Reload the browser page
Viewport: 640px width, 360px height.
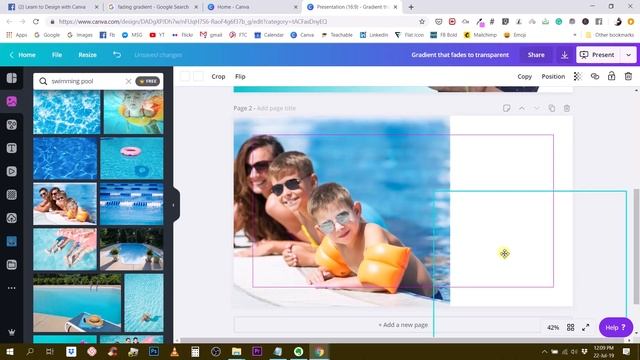pos(36,22)
